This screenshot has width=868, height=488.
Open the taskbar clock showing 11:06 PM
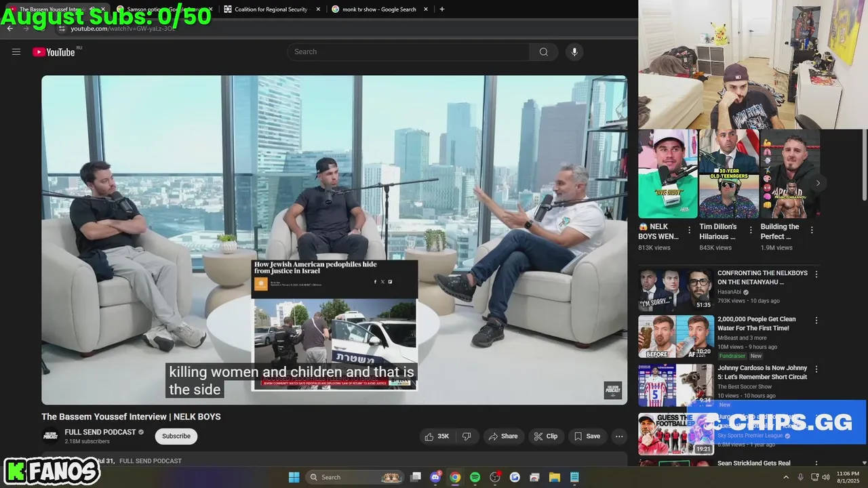848,477
